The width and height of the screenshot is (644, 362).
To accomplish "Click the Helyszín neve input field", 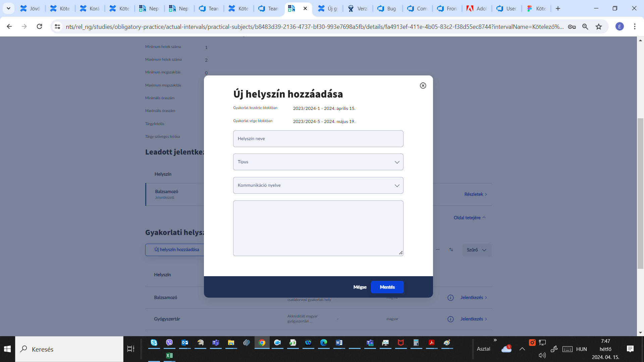I will 318,139.
